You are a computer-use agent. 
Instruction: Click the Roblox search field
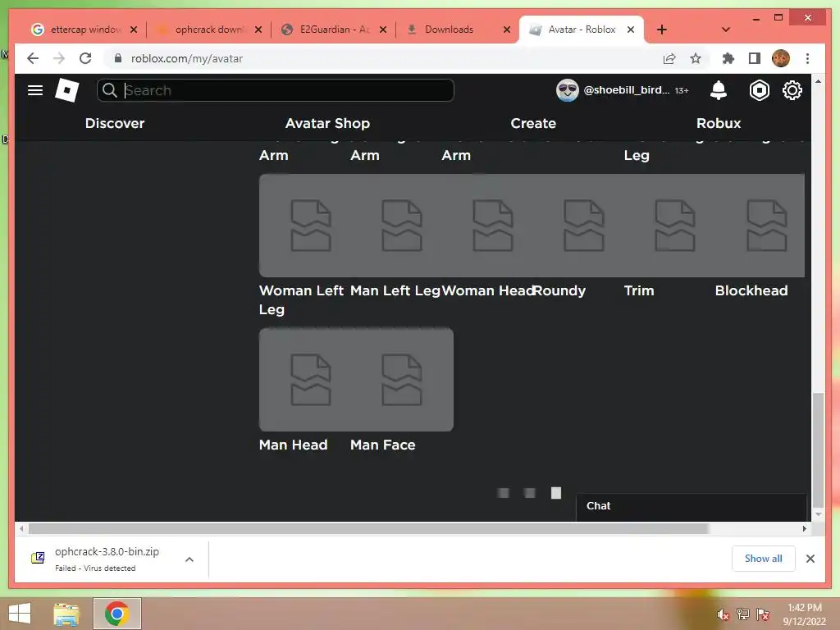[276, 90]
